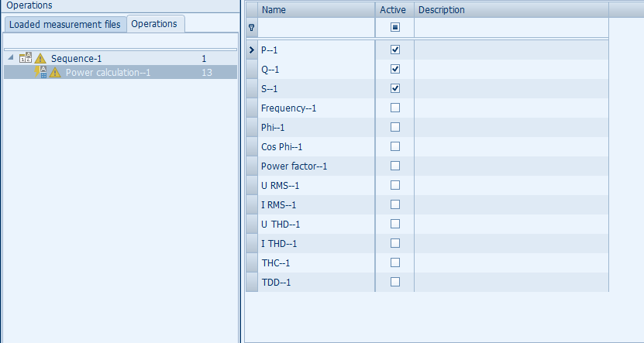Click the Sequence-1 sequence icon
644x343 pixels.
coord(26,58)
